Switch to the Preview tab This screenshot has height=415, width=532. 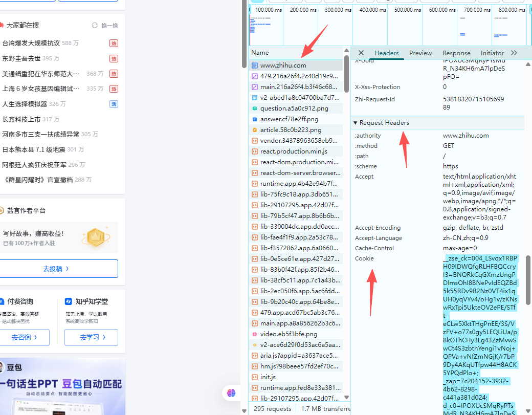click(x=420, y=53)
